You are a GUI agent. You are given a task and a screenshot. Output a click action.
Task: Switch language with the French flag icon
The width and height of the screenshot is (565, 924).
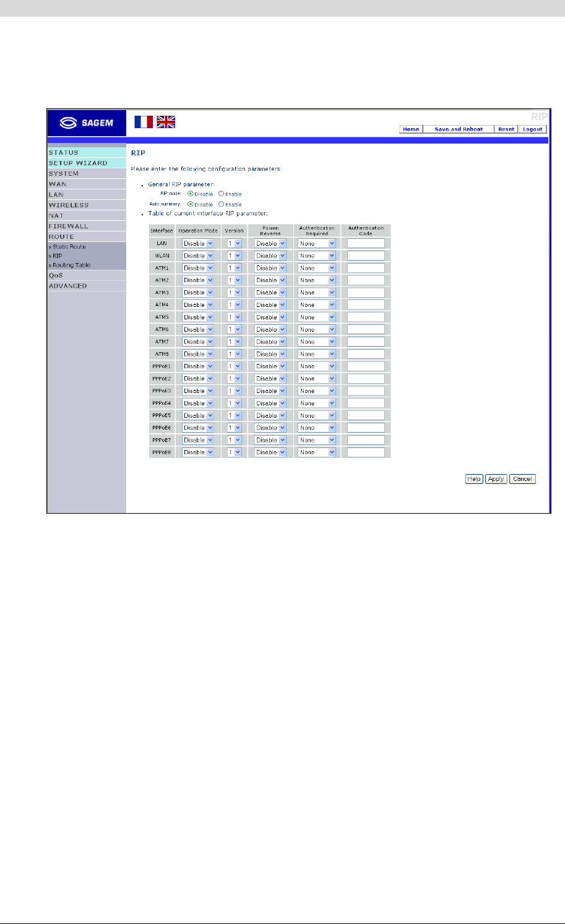144,122
